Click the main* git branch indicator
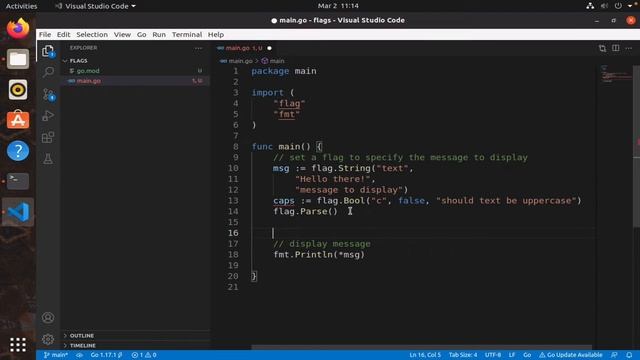Screen dimensions: 640x360 click(56, 355)
